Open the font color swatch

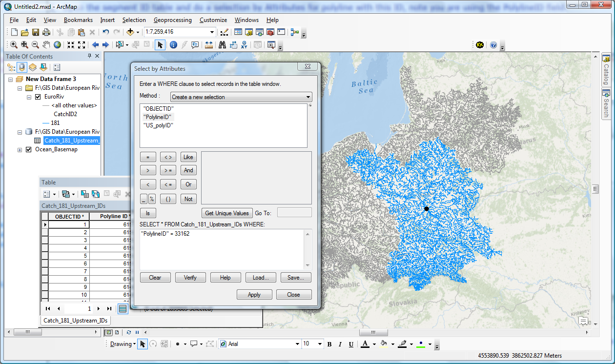[x=365, y=344]
